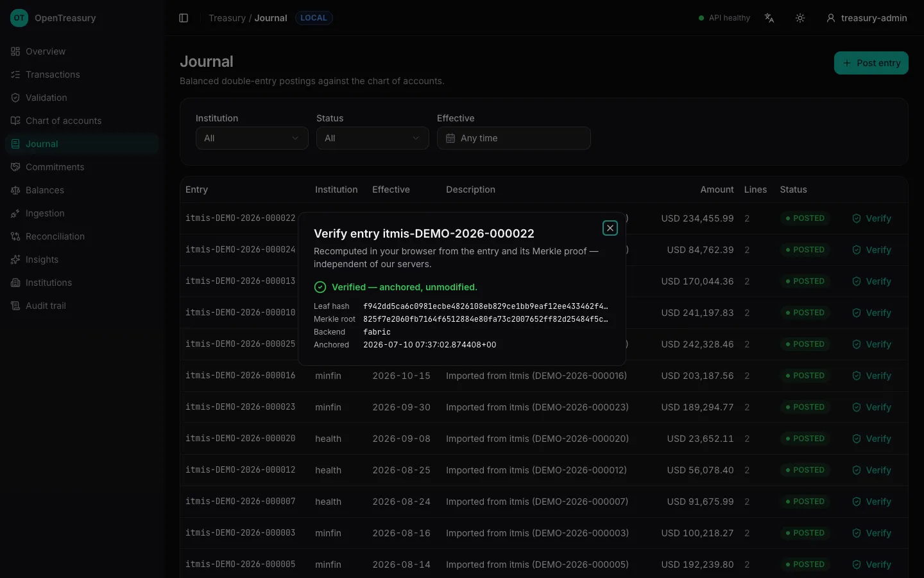Viewport: 924px width, 578px height.
Task: Click health institution in 2026-08-25 row
Action: pos(328,470)
